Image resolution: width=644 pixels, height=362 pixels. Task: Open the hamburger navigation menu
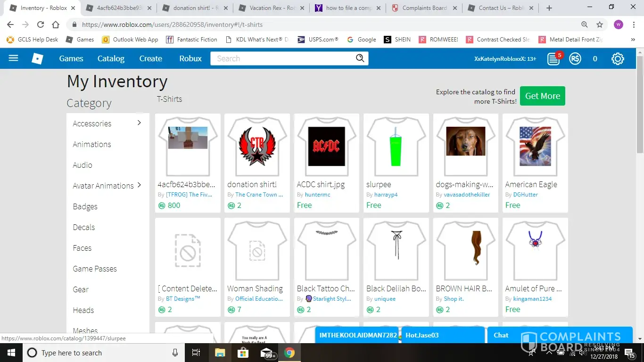(13, 58)
